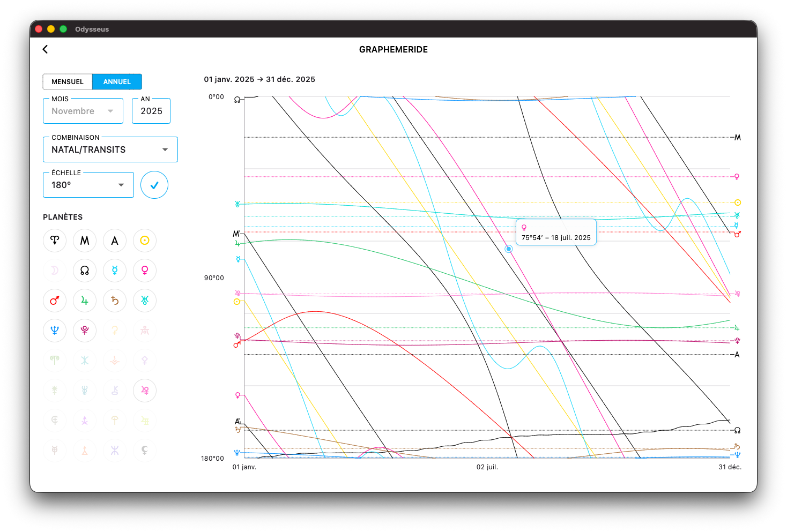787x532 pixels.
Task: Expand the COMBINAISON Natal/Transits dropdown
Action: pyautogui.click(x=110, y=149)
